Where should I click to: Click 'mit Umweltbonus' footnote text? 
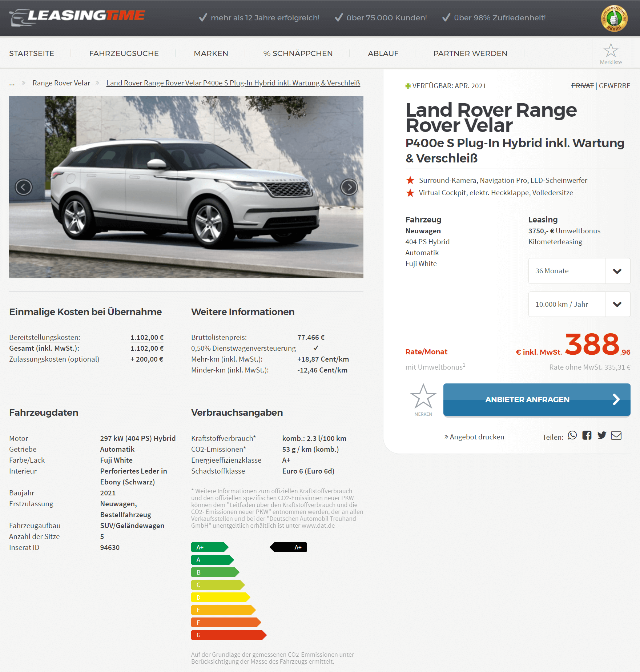pos(435,367)
